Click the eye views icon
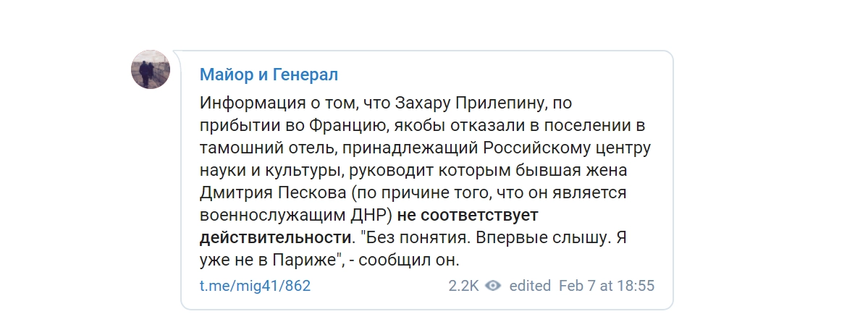This screenshot has width=868, height=335. click(x=493, y=286)
